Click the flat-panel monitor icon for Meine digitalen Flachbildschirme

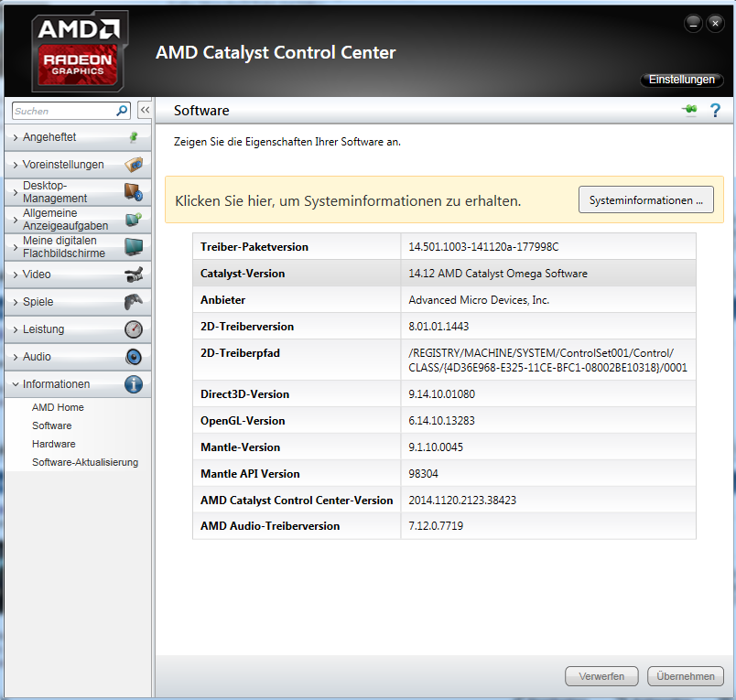134,247
